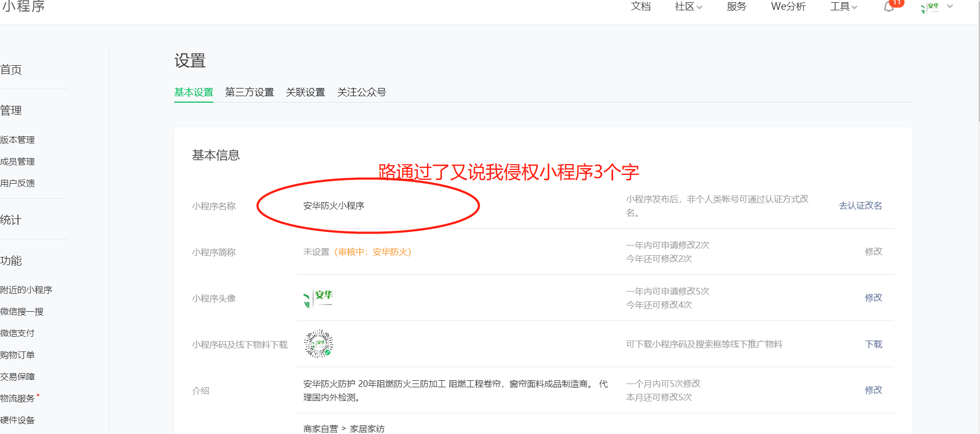The height and width of the screenshot is (434, 980).
Task: Click the mini program QR code image
Action: point(319,343)
